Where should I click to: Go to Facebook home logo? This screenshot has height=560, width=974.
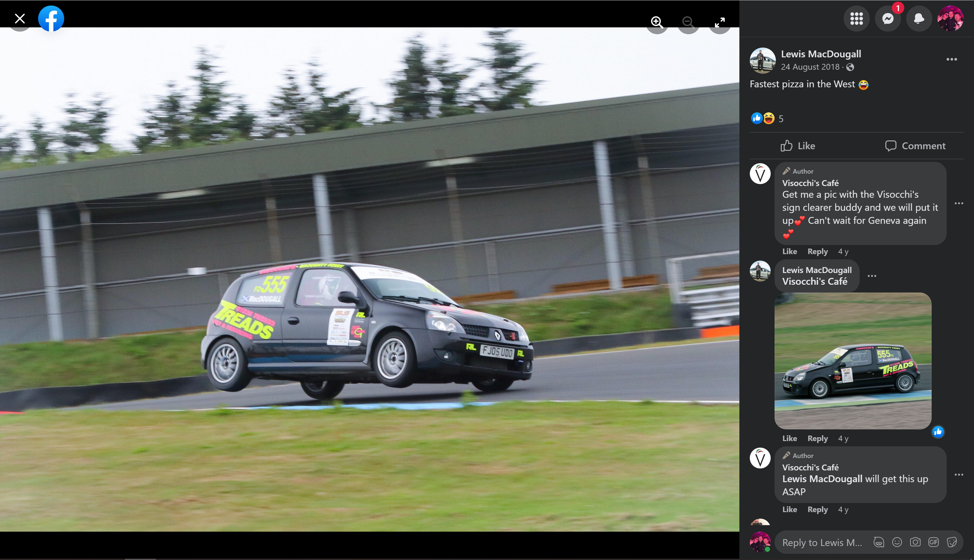click(x=51, y=19)
